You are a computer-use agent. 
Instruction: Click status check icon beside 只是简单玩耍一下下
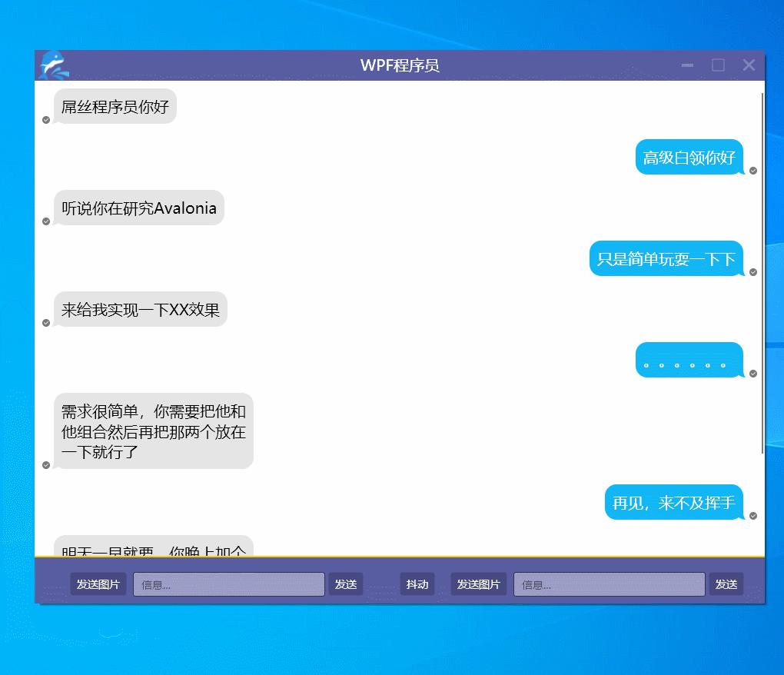point(753,272)
